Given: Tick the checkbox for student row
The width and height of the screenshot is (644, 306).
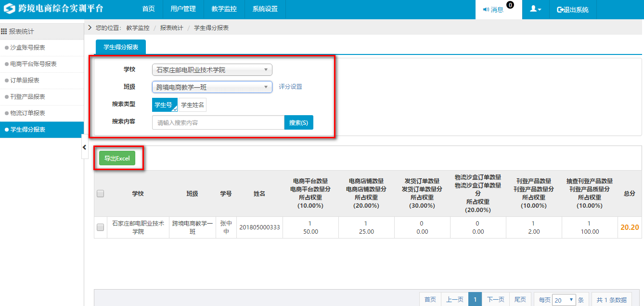Looking at the screenshot, I should coord(100,227).
